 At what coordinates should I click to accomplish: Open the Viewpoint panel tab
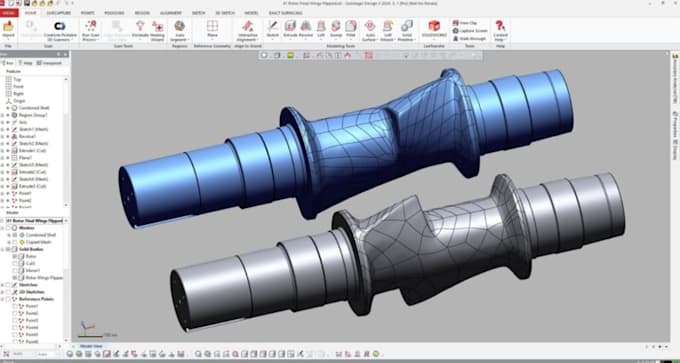pos(49,63)
